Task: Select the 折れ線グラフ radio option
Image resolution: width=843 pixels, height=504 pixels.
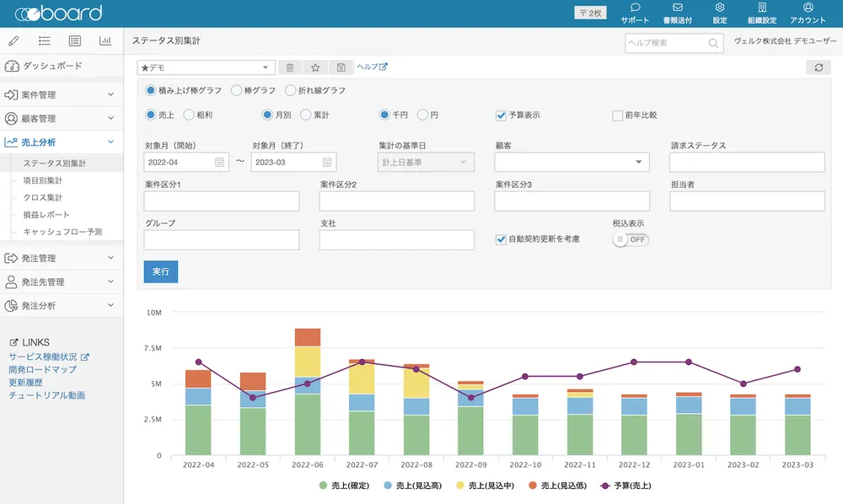Action: pos(291,90)
